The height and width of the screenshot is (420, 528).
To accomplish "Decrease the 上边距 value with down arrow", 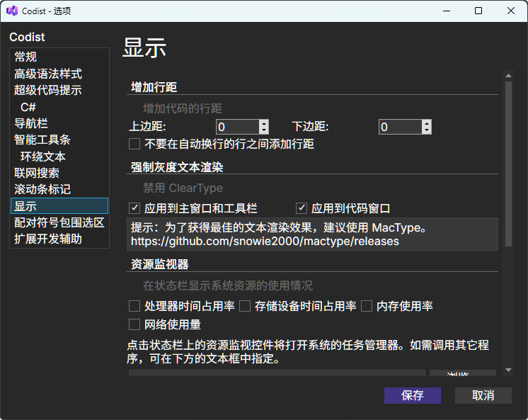I will 264,131.
